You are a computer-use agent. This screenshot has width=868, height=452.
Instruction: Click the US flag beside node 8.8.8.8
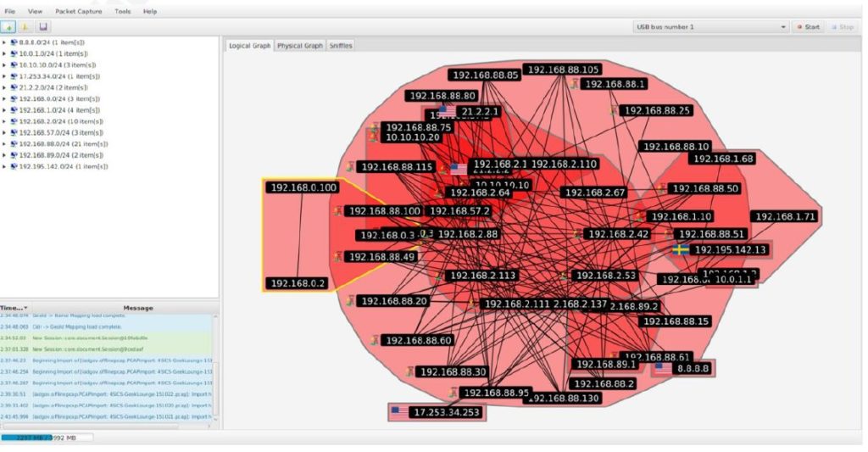(x=663, y=368)
